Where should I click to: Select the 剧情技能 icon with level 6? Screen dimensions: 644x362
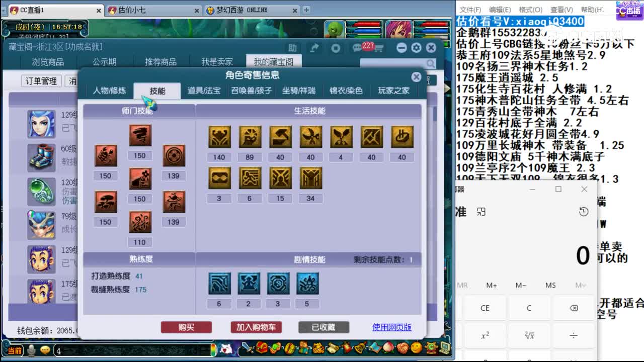click(x=219, y=284)
